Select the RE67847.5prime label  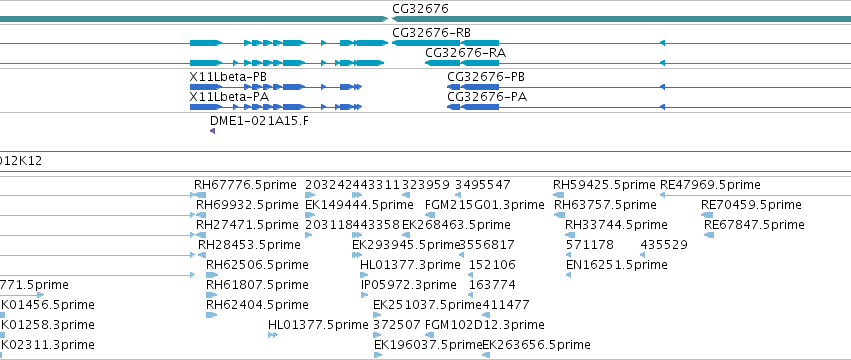point(754,225)
